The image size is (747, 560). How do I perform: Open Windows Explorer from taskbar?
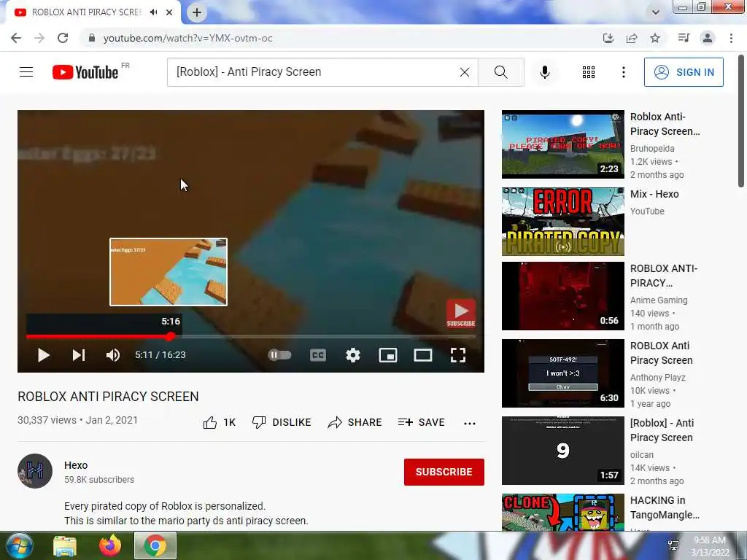(x=65, y=546)
